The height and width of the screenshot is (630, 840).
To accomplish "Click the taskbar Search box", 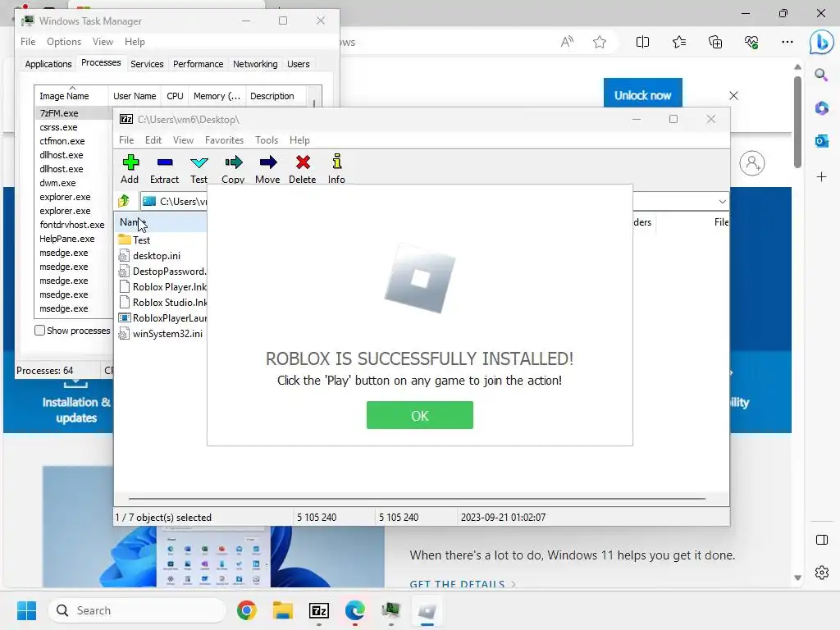I will pyautogui.click(x=137, y=610).
